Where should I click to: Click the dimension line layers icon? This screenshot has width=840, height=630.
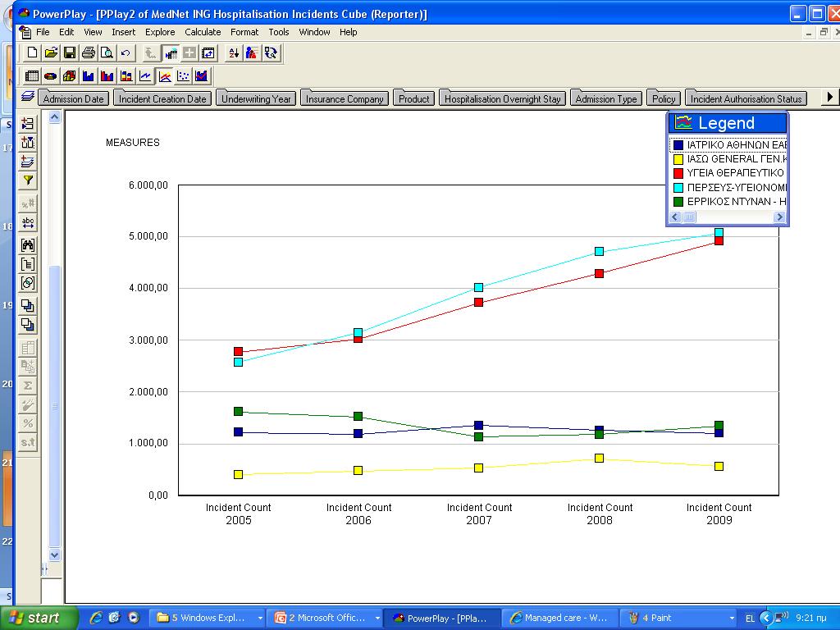pyautogui.click(x=28, y=97)
